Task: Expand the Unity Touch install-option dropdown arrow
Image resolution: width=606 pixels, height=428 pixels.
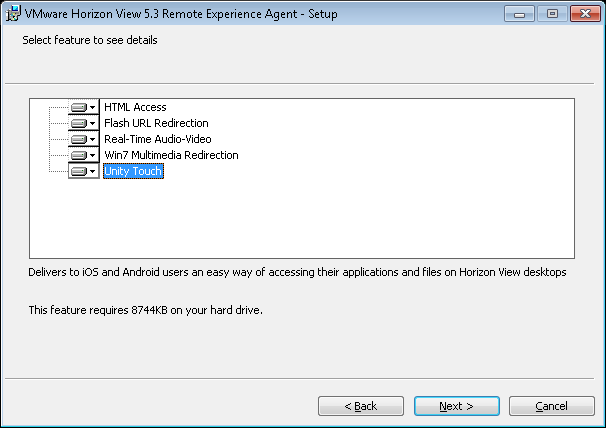Action: click(93, 171)
